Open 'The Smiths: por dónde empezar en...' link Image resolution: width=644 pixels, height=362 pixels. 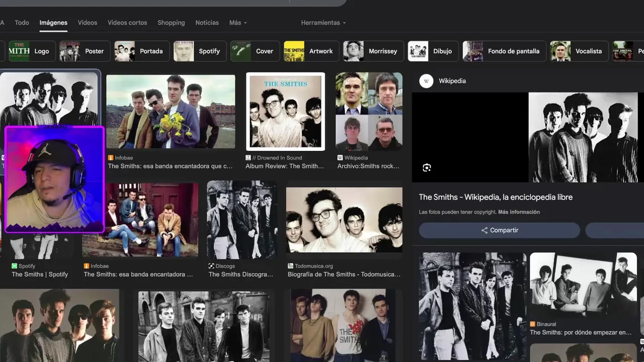[x=581, y=332]
